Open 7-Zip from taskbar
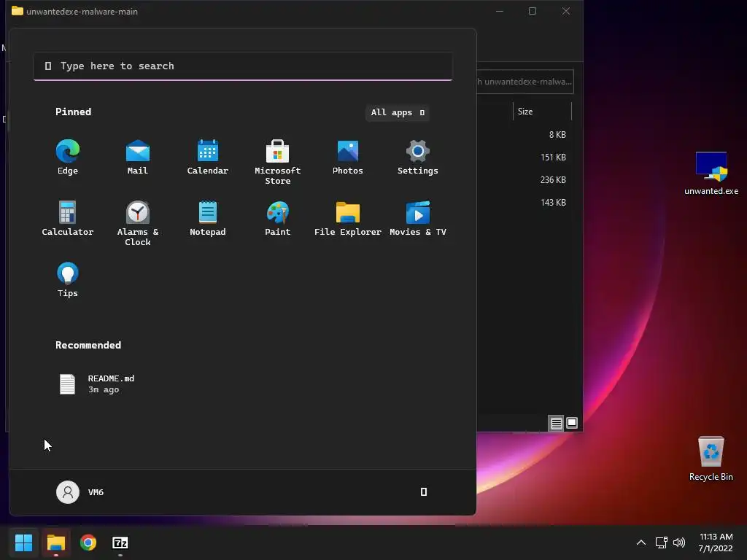The width and height of the screenshot is (747, 560). [120, 542]
